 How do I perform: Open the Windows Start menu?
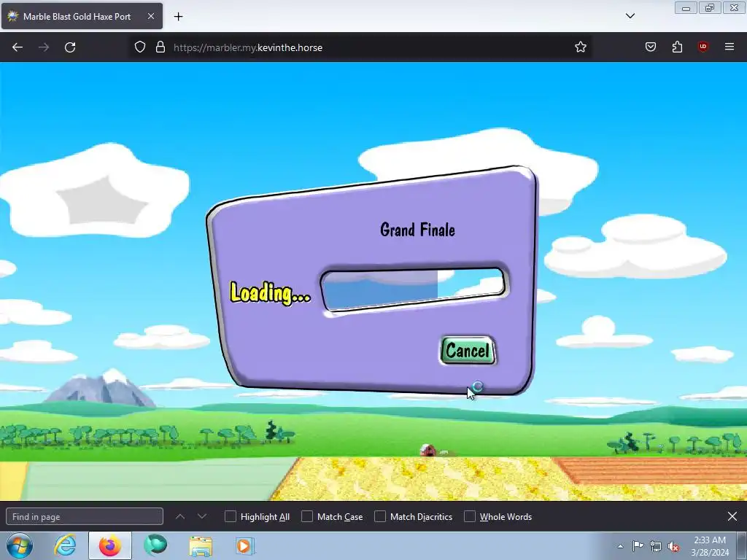(20, 545)
